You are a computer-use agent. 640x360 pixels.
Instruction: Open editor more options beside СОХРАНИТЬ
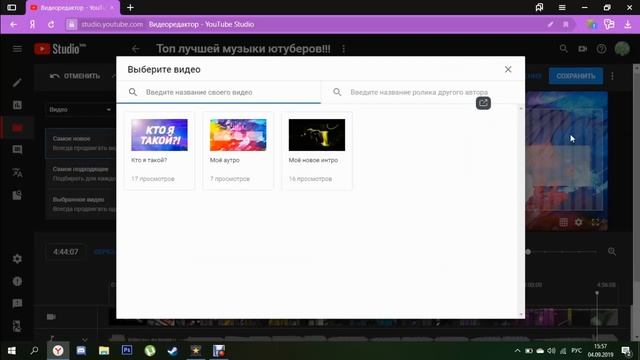click(x=612, y=76)
